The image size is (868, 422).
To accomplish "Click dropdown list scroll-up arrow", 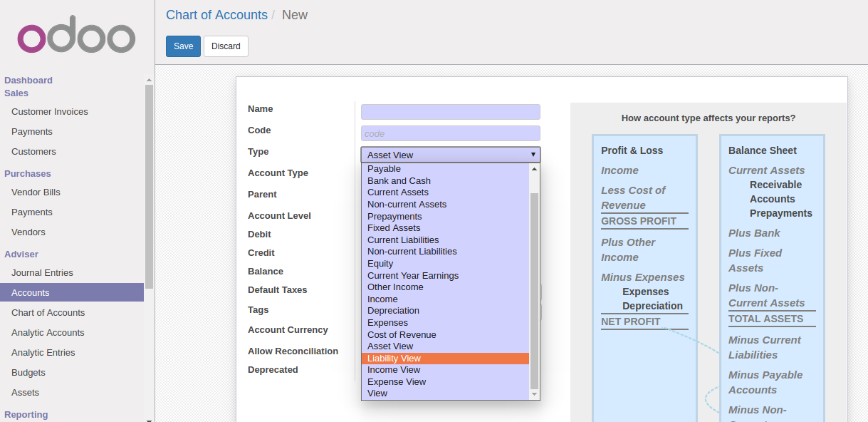I will point(535,169).
